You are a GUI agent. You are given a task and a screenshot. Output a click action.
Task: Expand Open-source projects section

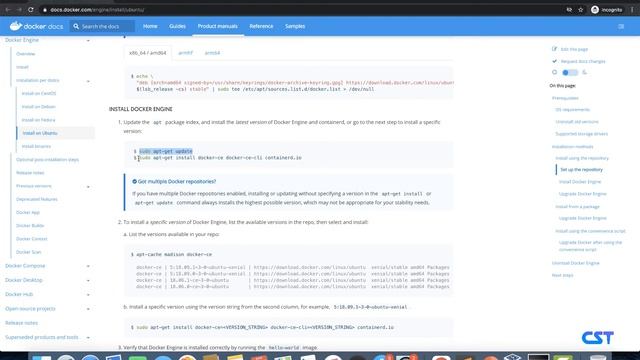(x=88, y=309)
